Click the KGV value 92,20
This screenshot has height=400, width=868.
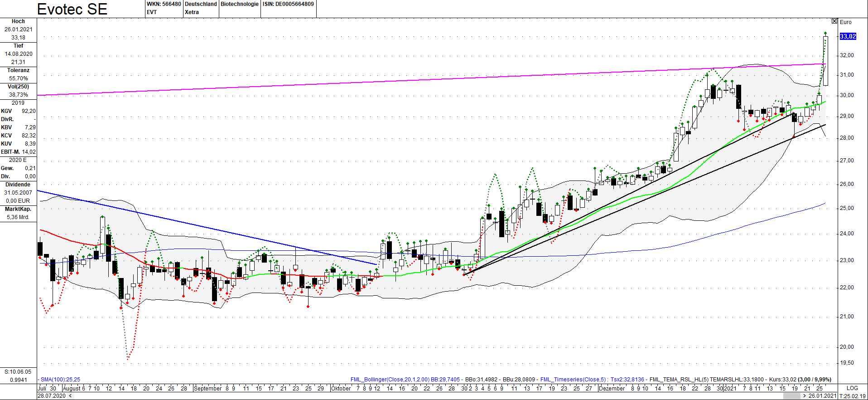29,111
